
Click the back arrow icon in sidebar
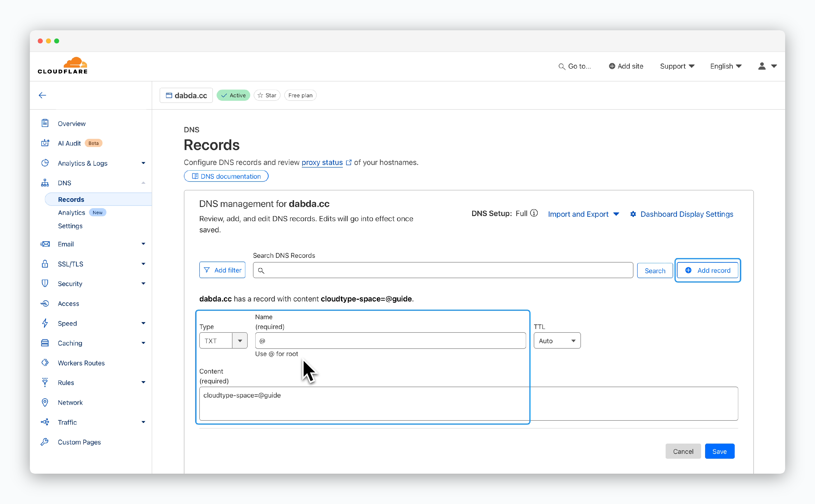pyautogui.click(x=42, y=95)
